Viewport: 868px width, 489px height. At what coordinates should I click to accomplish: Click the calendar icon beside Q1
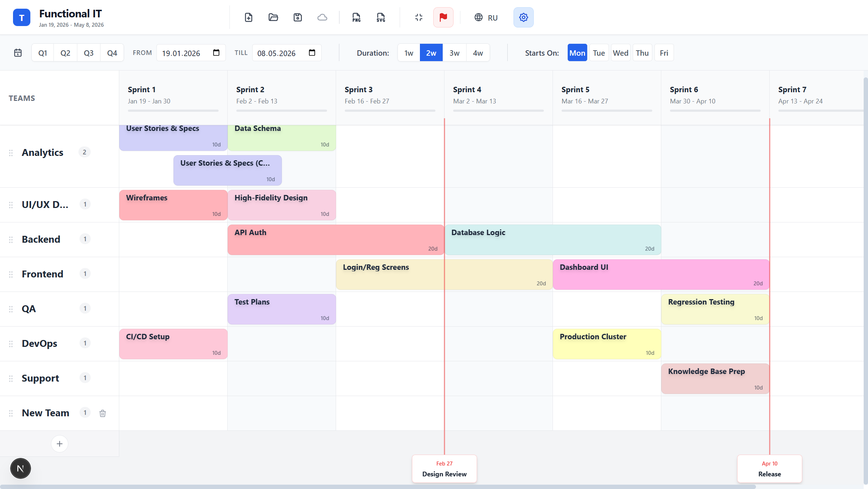click(18, 53)
